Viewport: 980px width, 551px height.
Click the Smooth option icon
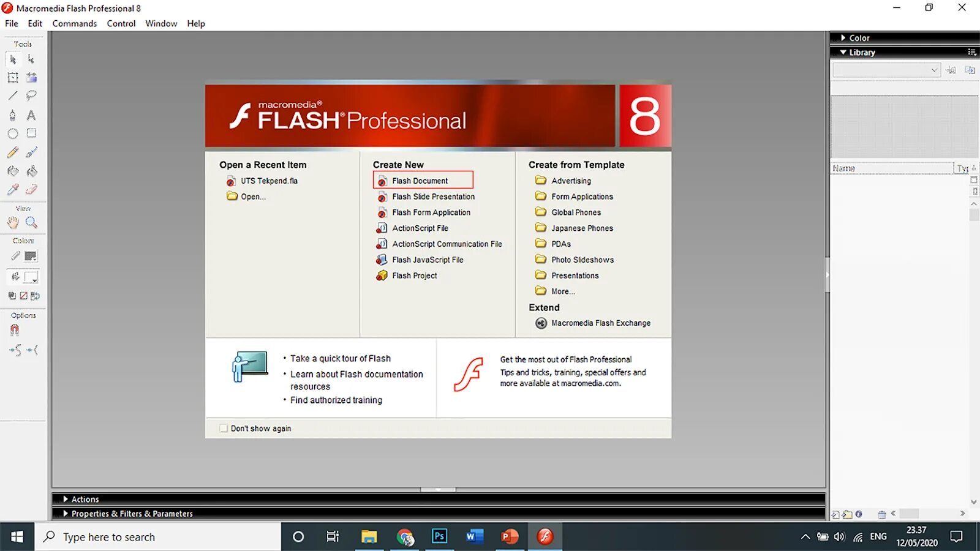pos(15,350)
